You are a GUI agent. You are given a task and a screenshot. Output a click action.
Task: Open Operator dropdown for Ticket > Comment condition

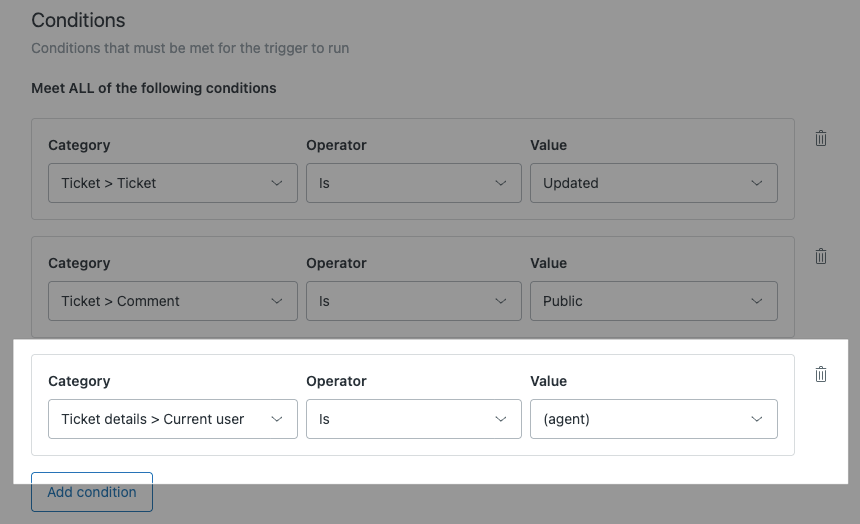click(413, 301)
